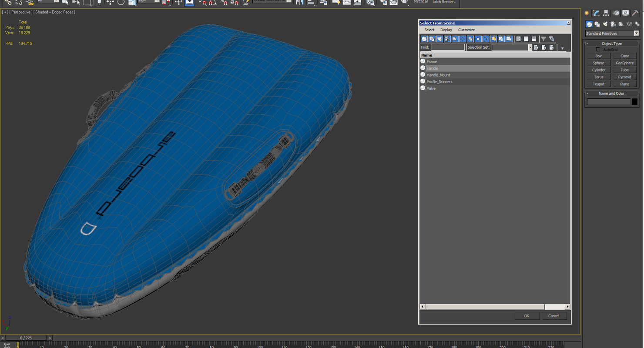Toggle Display Cameras filter in Select From Scene
Viewport: 644px width, 348px height.
tap(447, 39)
